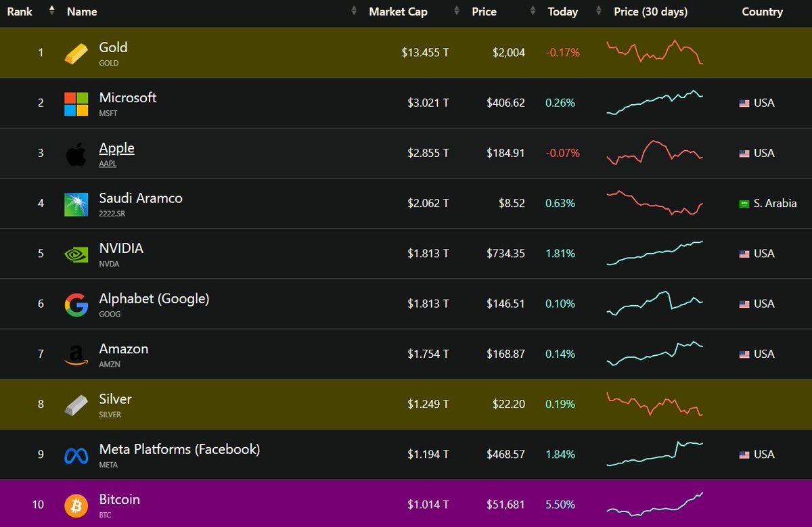
Task: Click the Country column header
Action: coord(762,12)
